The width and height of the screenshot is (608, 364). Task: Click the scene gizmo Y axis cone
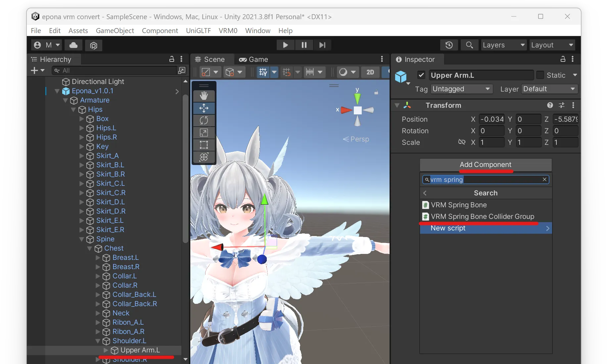(x=357, y=98)
